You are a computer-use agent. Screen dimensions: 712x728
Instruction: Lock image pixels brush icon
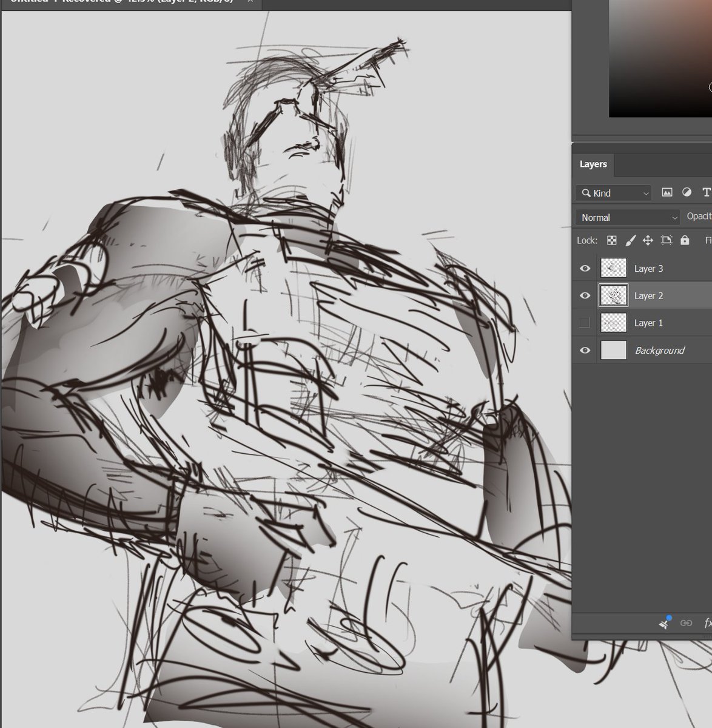point(630,240)
